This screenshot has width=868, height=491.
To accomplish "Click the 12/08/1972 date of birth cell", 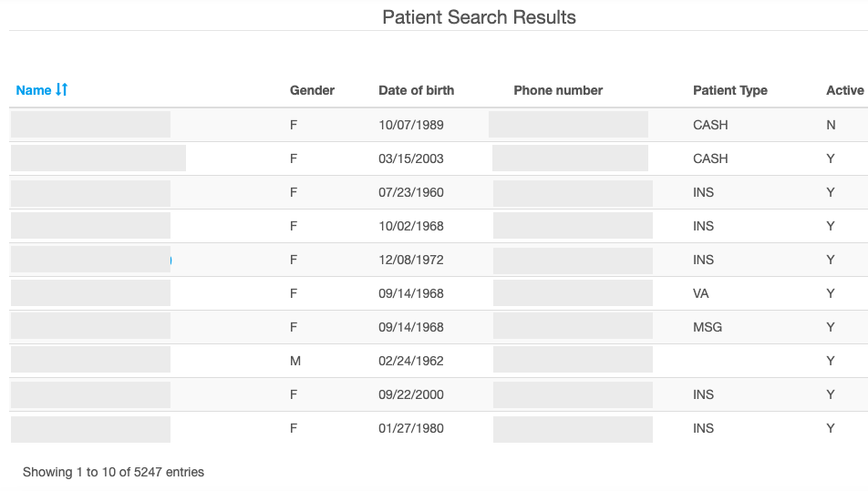I will coord(411,260).
